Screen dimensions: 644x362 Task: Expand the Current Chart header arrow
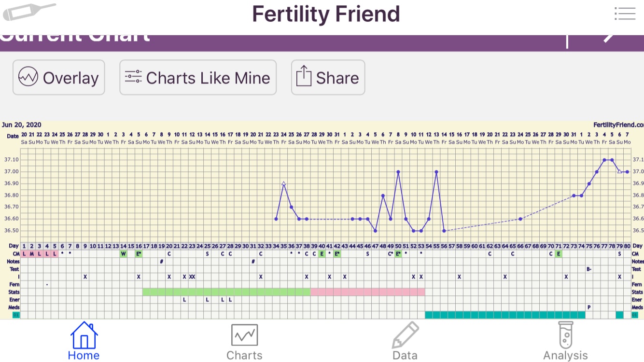[x=609, y=38]
